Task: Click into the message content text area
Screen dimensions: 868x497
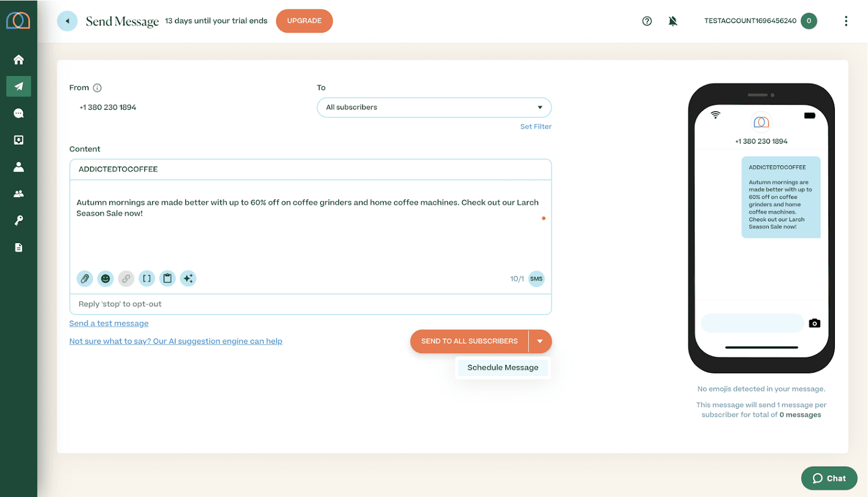Action: pyautogui.click(x=310, y=225)
